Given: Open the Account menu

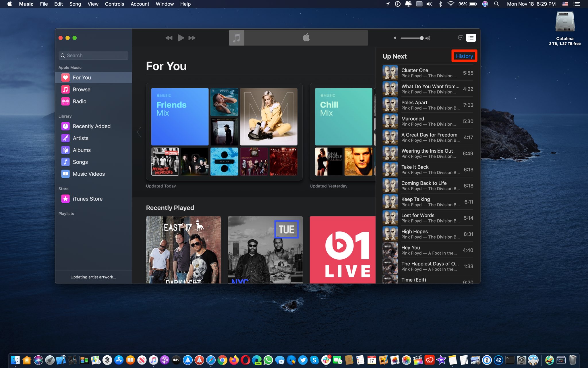Looking at the screenshot, I should (x=140, y=4).
